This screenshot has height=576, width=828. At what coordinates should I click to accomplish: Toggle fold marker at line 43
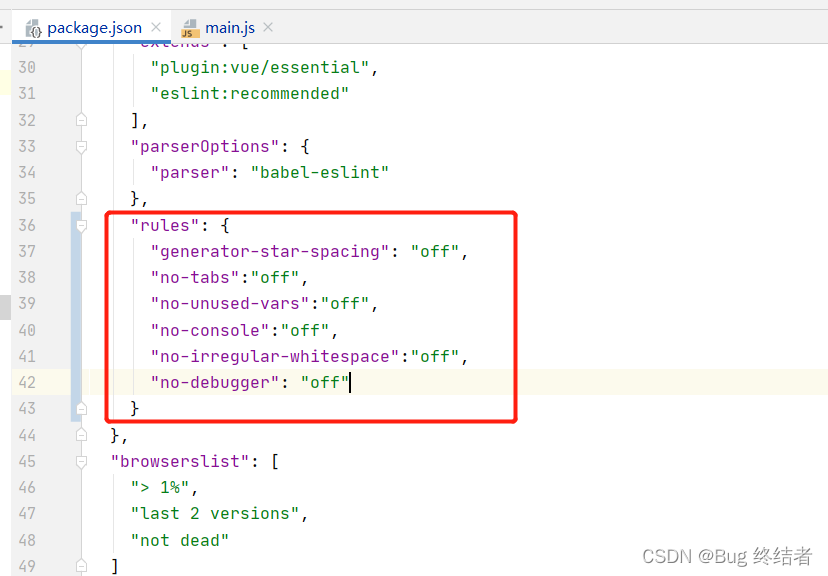tap(81, 409)
